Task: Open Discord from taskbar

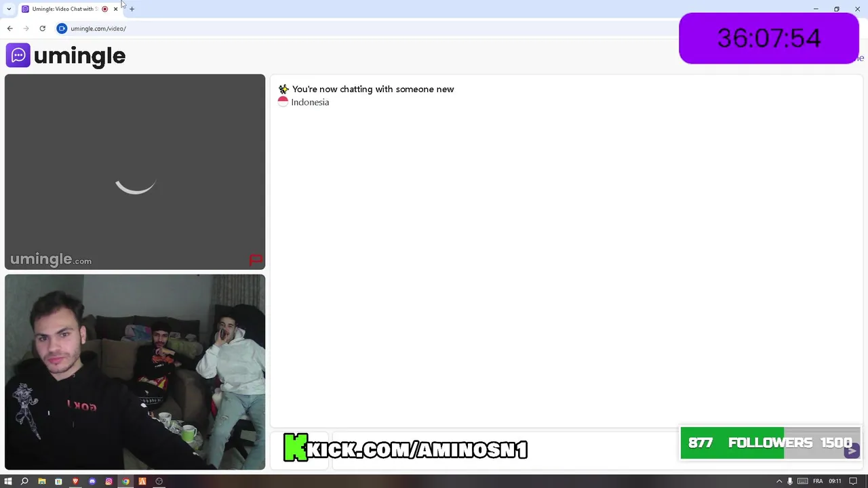Action: 92,481
